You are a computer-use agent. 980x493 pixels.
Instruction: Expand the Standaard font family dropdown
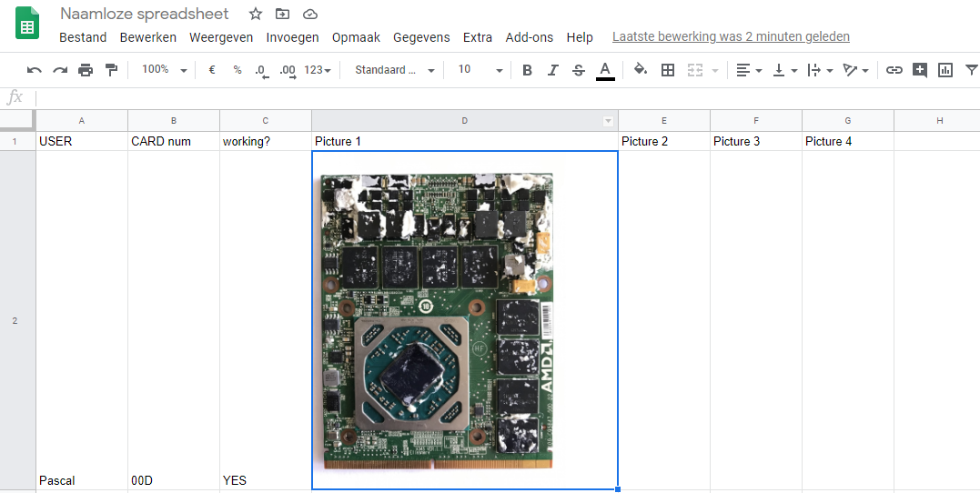394,70
